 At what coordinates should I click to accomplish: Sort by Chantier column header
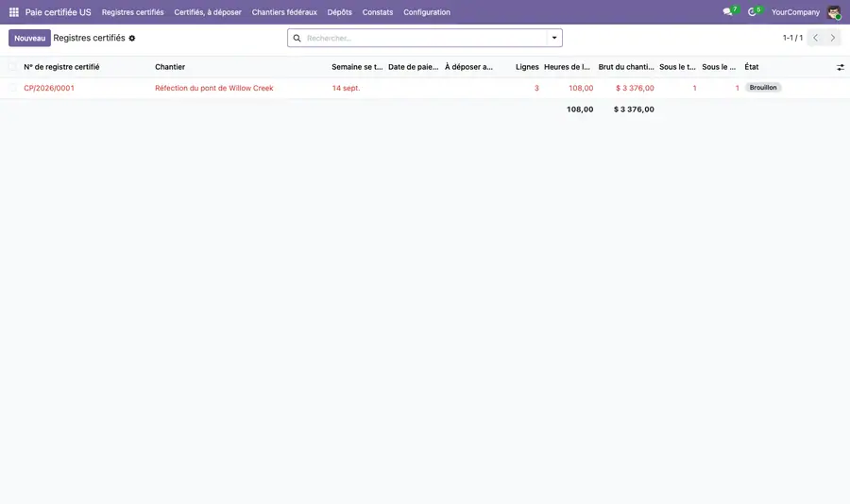pyautogui.click(x=170, y=67)
